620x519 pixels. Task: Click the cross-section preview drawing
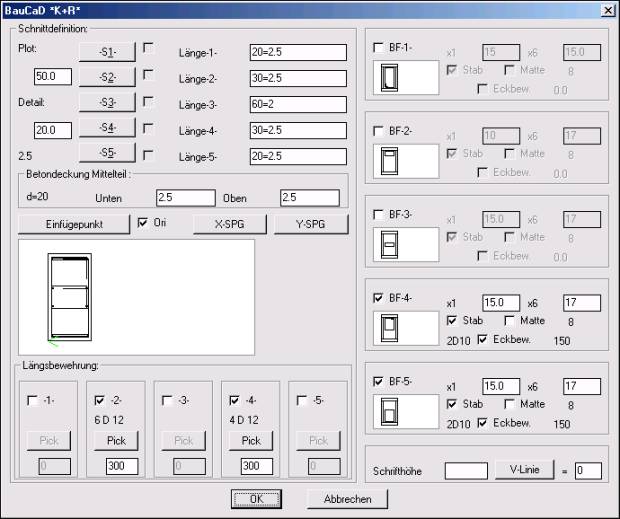[136, 297]
